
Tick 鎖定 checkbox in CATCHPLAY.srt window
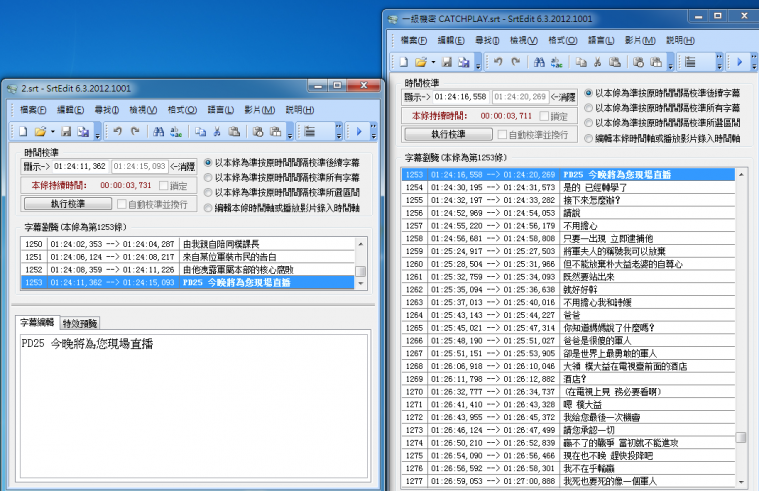pos(544,116)
